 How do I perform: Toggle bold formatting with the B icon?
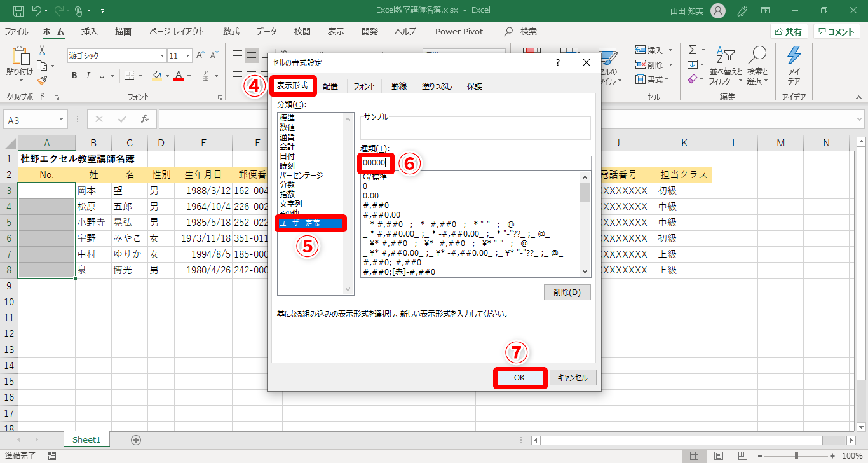tap(74, 76)
